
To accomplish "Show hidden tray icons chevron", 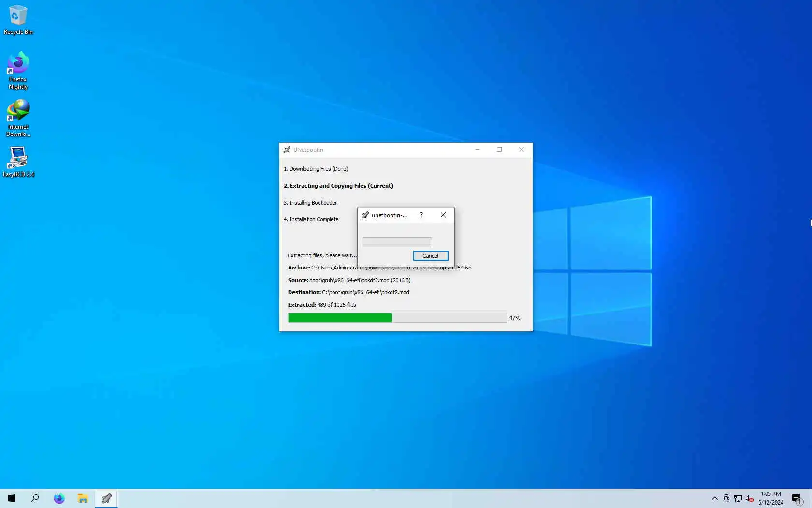I will click(x=714, y=498).
